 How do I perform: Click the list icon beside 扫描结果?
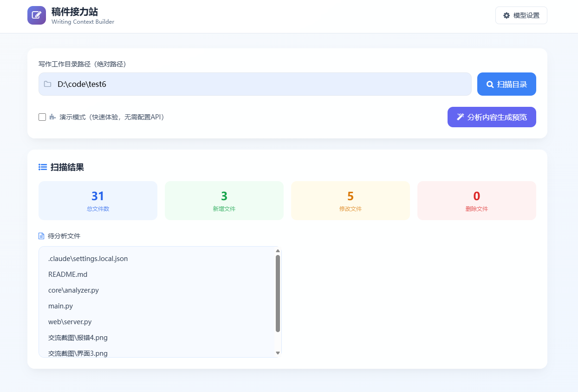click(43, 167)
